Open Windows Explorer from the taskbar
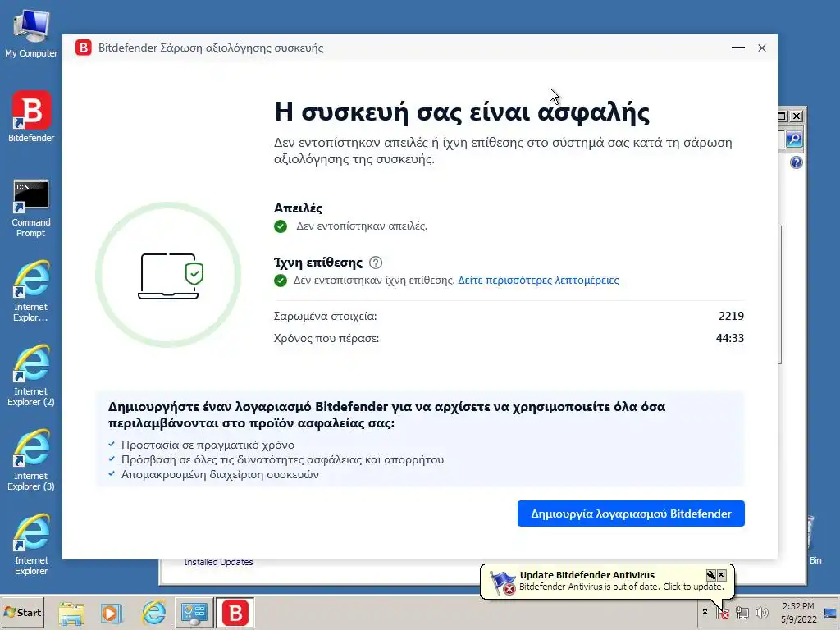Image resolution: width=840 pixels, height=630 pixels. (71, 613)
